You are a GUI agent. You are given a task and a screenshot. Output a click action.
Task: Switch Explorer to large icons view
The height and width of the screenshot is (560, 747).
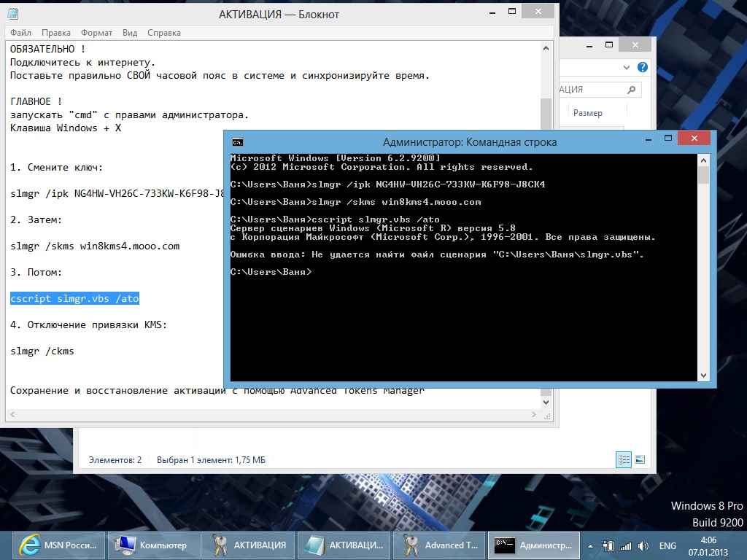[640, 459]
